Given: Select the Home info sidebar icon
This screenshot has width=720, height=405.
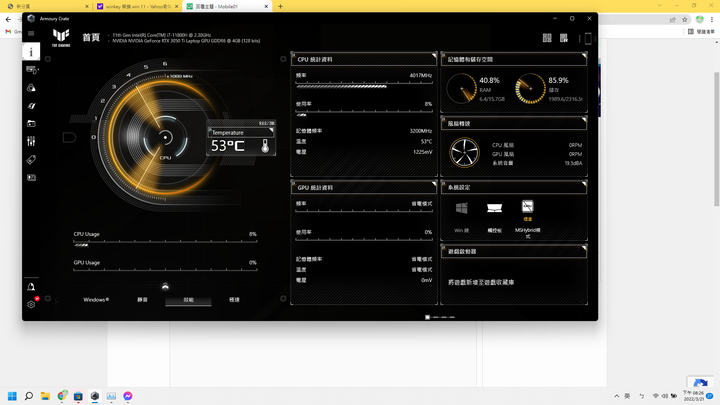Looking at the screenshot, I should click(x=31, y=51).
